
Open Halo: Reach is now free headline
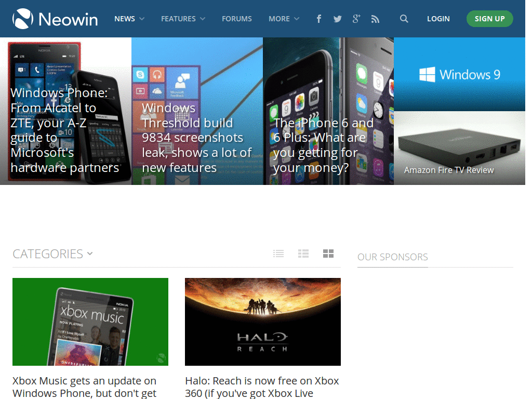point(262,387)
